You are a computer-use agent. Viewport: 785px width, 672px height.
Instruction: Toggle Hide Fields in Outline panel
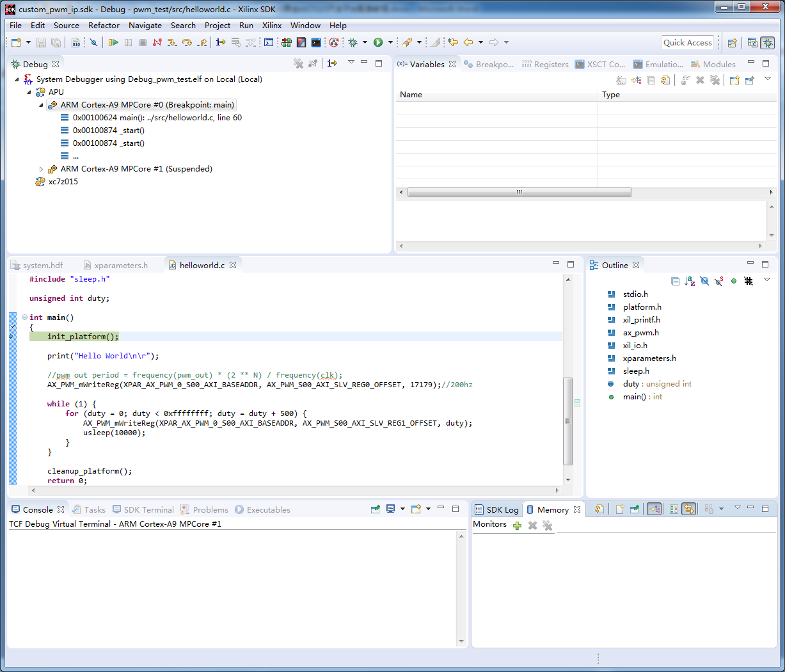coord(704,281)
